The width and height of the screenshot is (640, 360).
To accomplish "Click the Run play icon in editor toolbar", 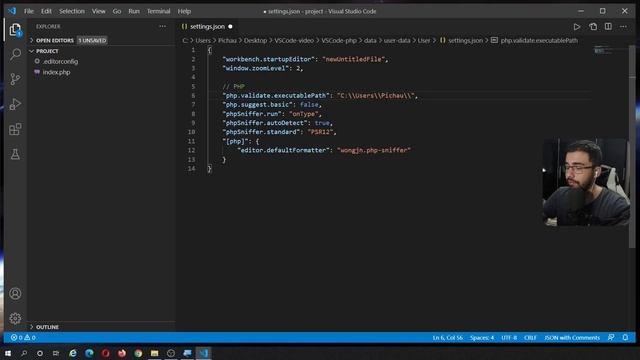I will click(x=576, y=27).
